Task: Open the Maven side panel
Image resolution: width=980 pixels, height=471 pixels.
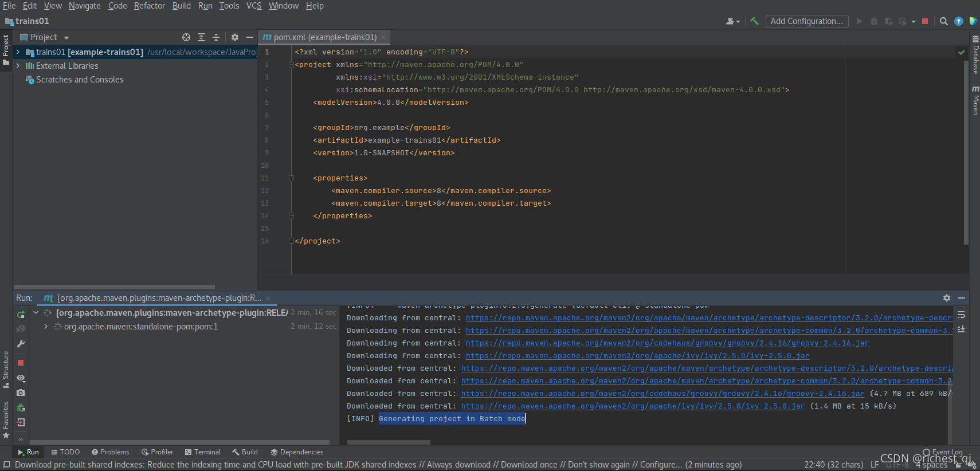Action: click(975, 100)
